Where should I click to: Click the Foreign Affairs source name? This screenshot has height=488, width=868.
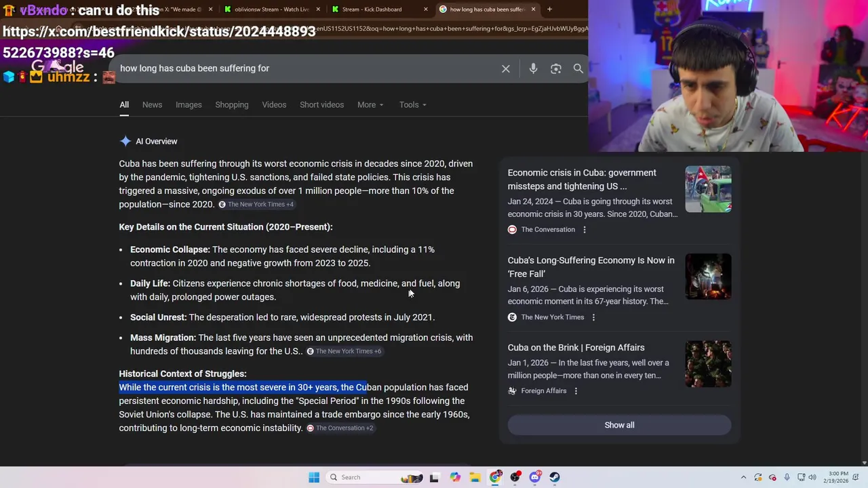click(x=544, y=390)
